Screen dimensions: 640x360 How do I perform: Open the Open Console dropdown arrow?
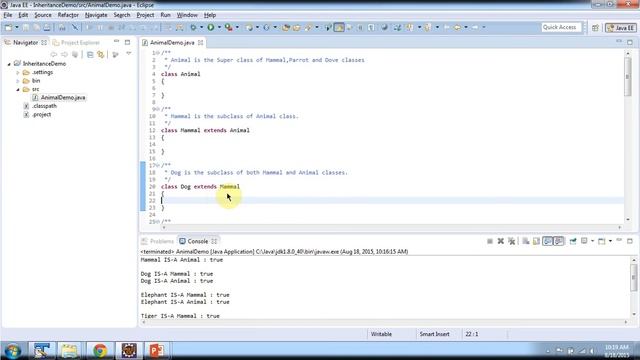(x=610, y=241)
